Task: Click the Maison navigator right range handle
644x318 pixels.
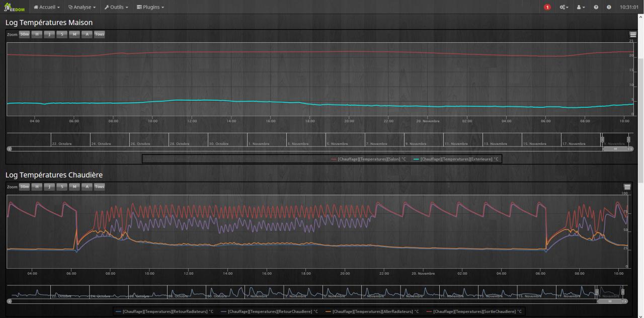Action: click(628, 139)
